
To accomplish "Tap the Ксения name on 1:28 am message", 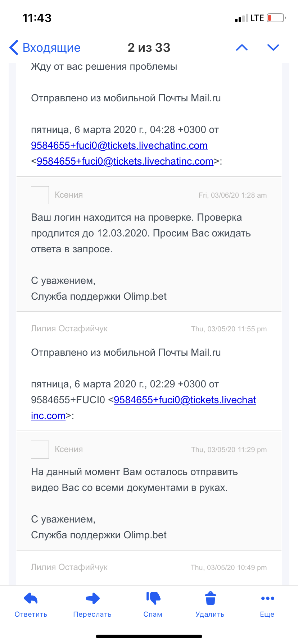I will 69,195.
